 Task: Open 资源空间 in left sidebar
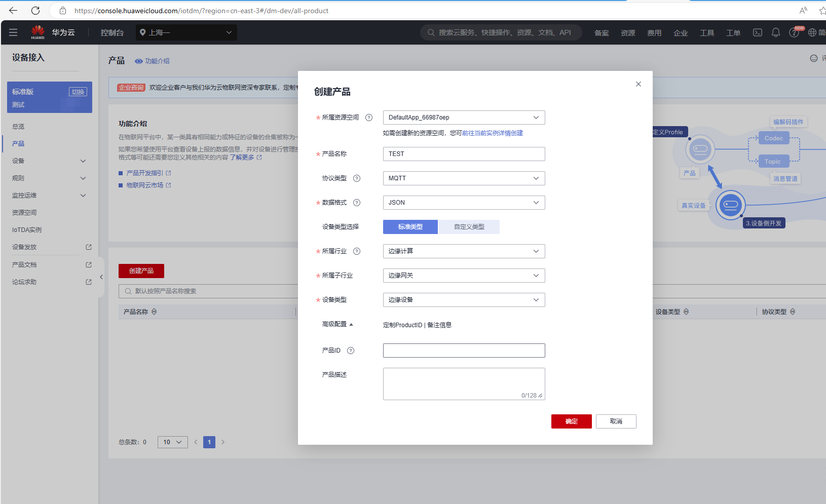pos(24,213)
